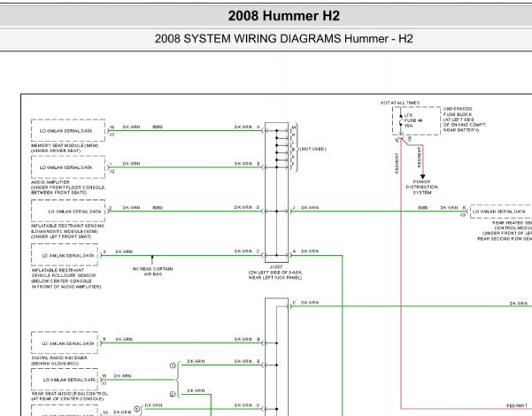Click the LO GMLAN SERIAL DATA box above Memory Seat Module
Viewport: 532px width, 416px height.
pos(68,130)
